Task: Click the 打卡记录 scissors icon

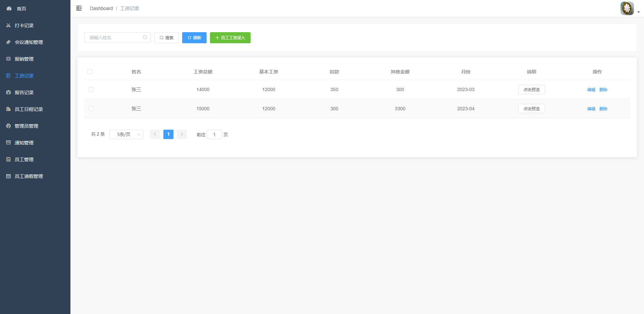Action: click(x=8, y=25)
